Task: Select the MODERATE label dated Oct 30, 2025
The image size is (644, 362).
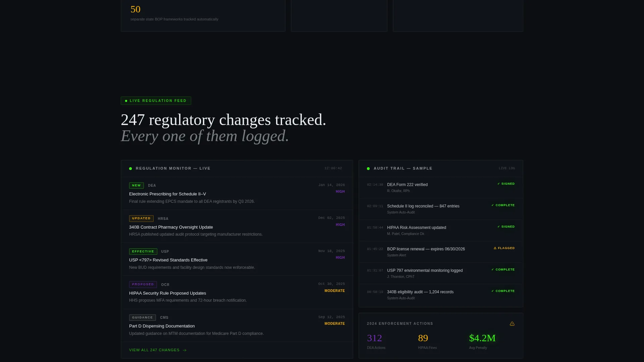Action: [334, 291]
